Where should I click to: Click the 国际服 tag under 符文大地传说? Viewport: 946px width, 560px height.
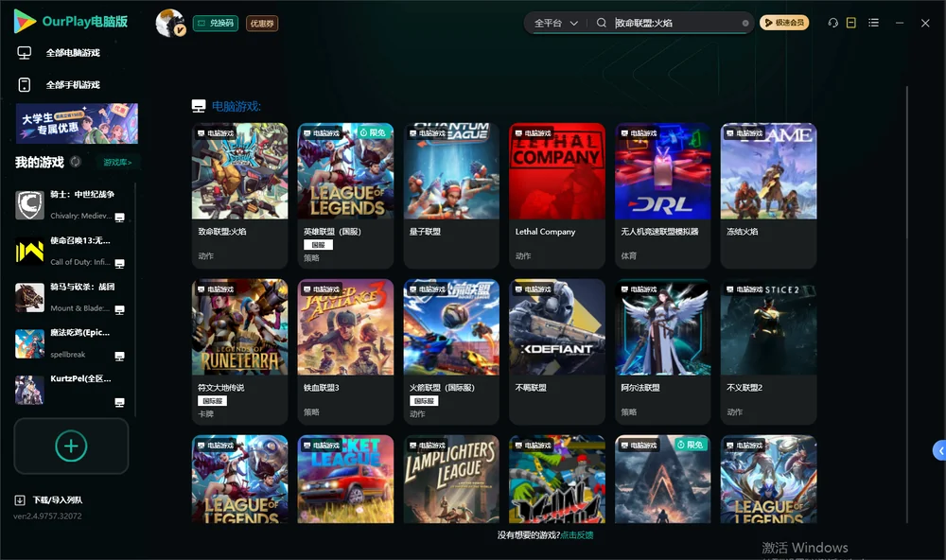(212, 401)
